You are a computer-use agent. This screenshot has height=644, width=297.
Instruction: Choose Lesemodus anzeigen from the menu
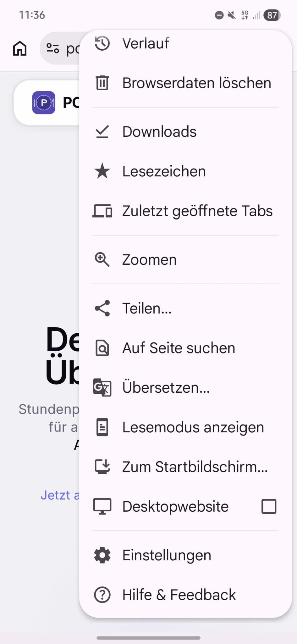pyautogui.click(x=185, y=427)
